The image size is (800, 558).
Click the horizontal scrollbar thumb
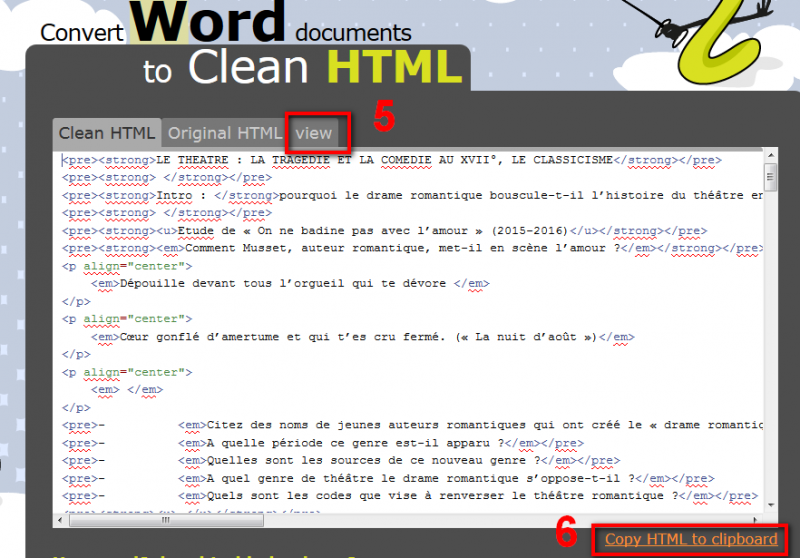tap(166, 520)
